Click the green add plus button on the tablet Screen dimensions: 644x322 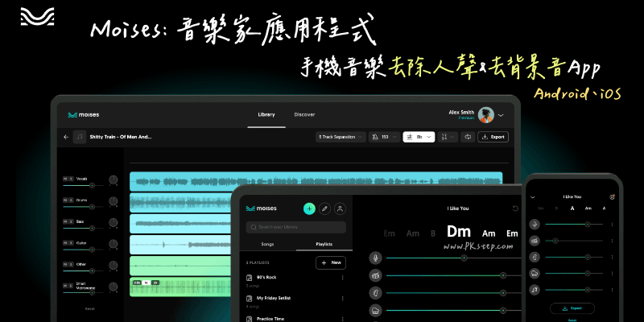309,208
